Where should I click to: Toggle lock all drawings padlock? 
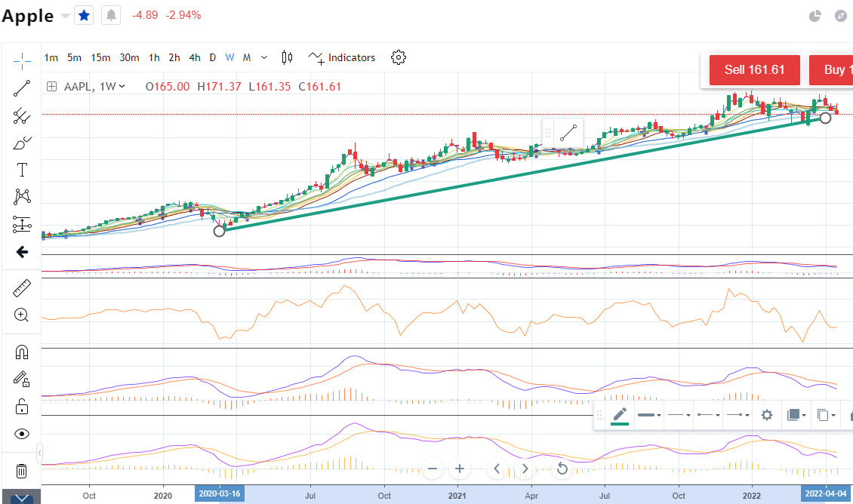click(x=22, y=407)
